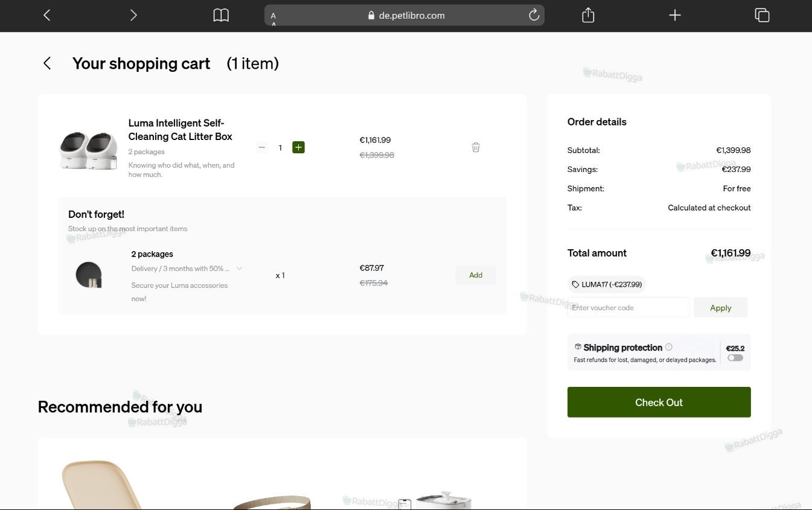Click the '(1 item)' cart count
This screenshot has width=812, height=510.
click(252, 63)
